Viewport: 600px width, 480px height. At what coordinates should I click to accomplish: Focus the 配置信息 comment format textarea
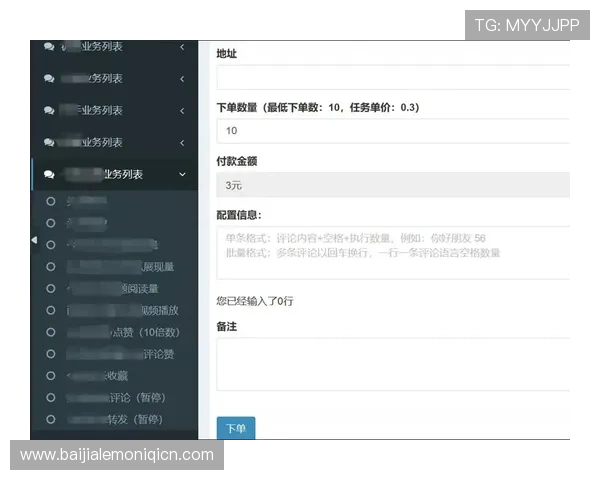[x=393, y=253]
